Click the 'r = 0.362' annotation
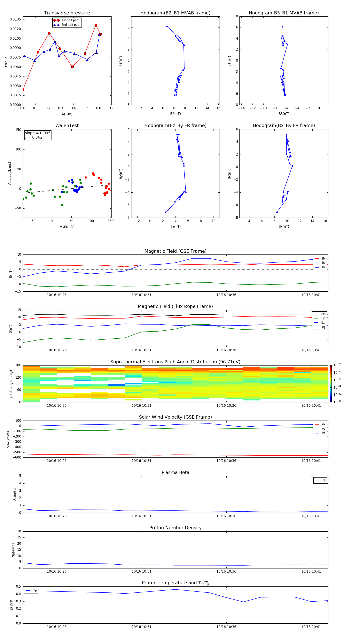 point(34,137)
